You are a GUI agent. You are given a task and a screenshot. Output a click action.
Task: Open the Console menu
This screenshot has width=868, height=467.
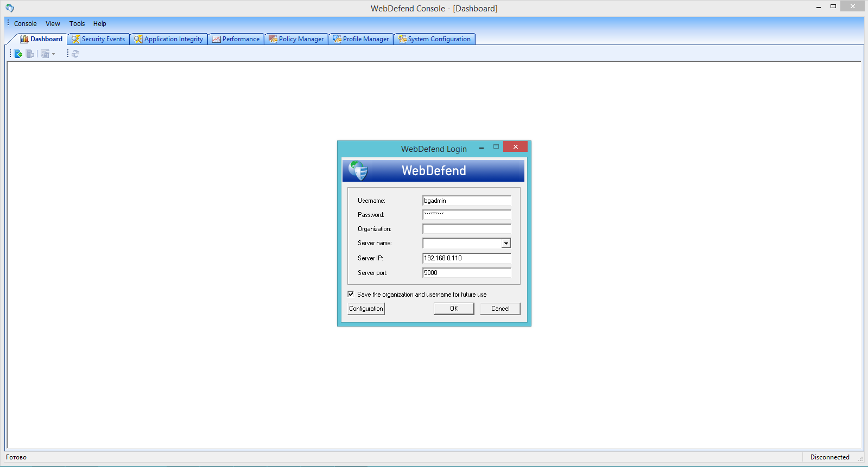[26, 24]
